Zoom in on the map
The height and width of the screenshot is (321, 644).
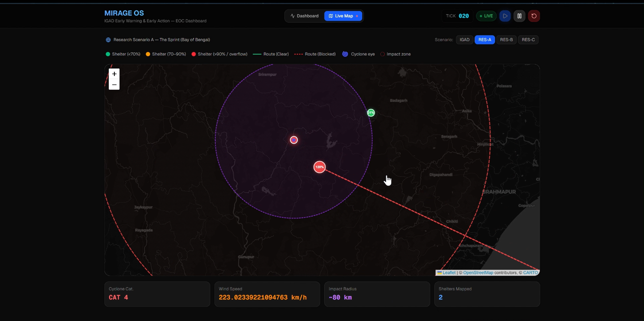coord(114,74)
